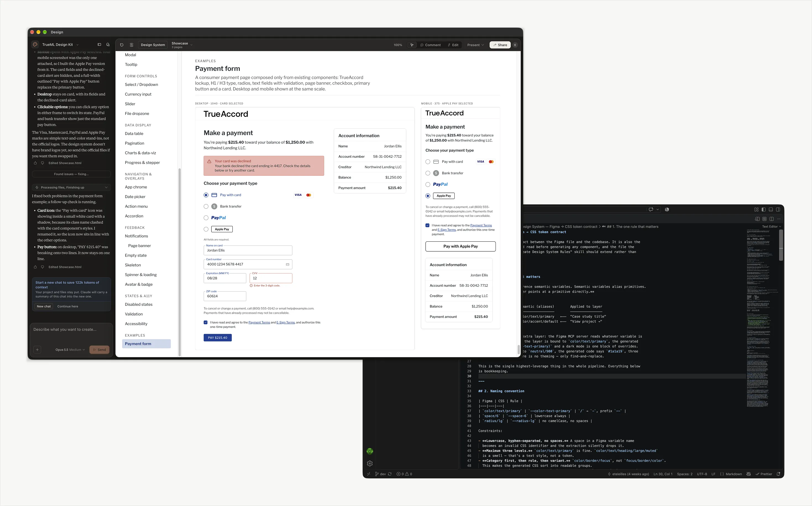This screenshot has width=812, height=506.
Task: Toggle primary sidebar layout icon in editor title bar
Action: pyautogui.click(x=763, y=209)
